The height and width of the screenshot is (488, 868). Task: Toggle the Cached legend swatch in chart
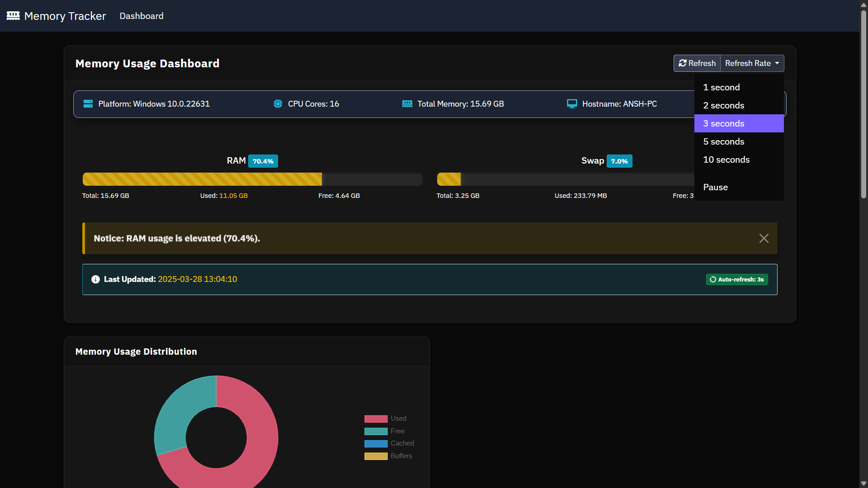[x=376, y=444]
